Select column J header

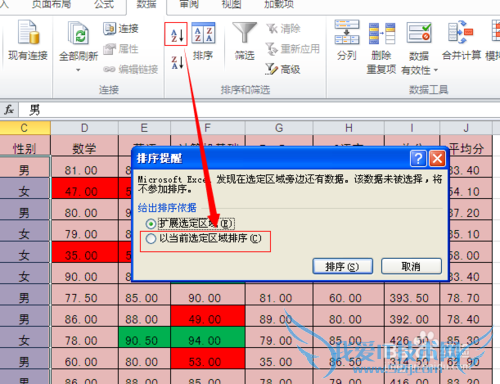(466, 128)
